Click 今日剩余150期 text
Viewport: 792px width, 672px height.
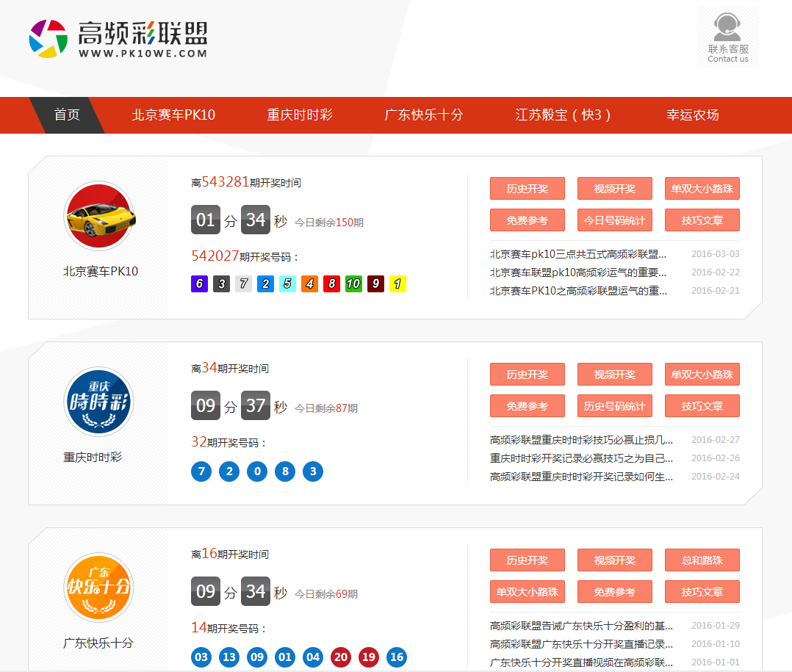click(x=329, y=223)
